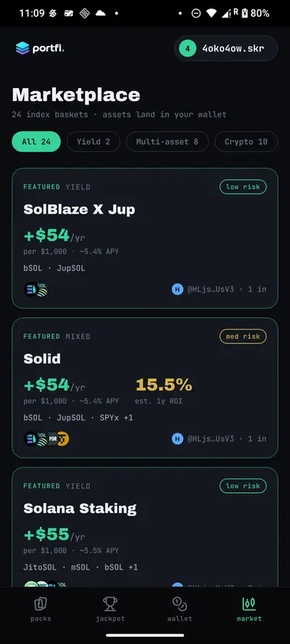Open the 4oko4ow.skr account button

(226, 48)
